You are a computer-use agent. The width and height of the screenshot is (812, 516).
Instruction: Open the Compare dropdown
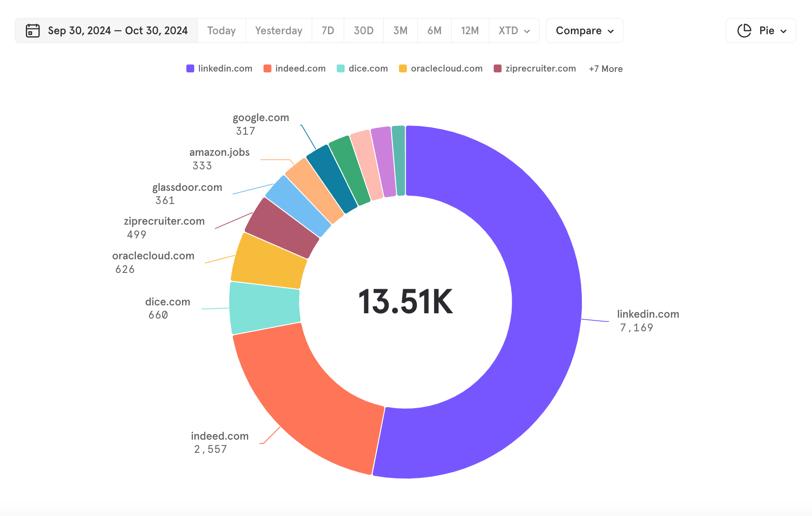click(x=584, y=31)
